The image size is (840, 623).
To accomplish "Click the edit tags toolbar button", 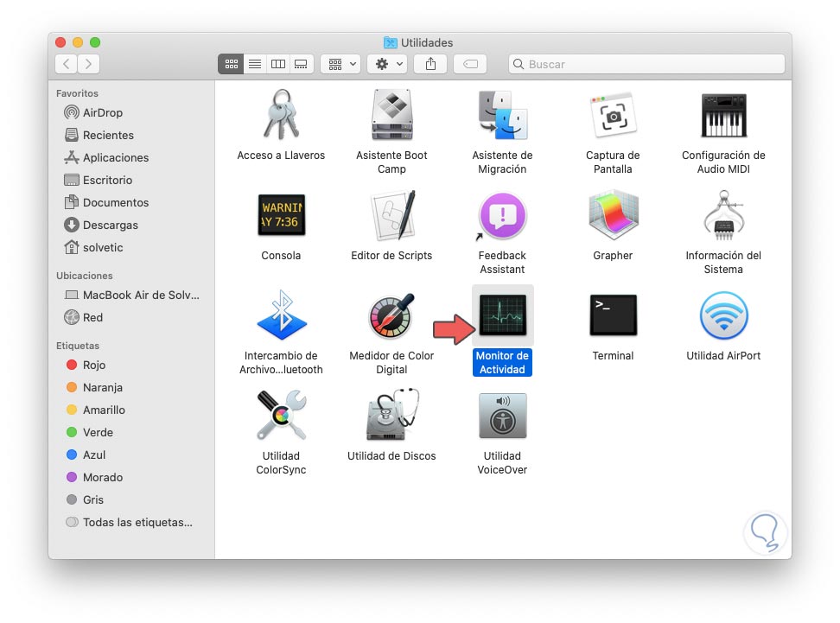I will tap(470, 64).
